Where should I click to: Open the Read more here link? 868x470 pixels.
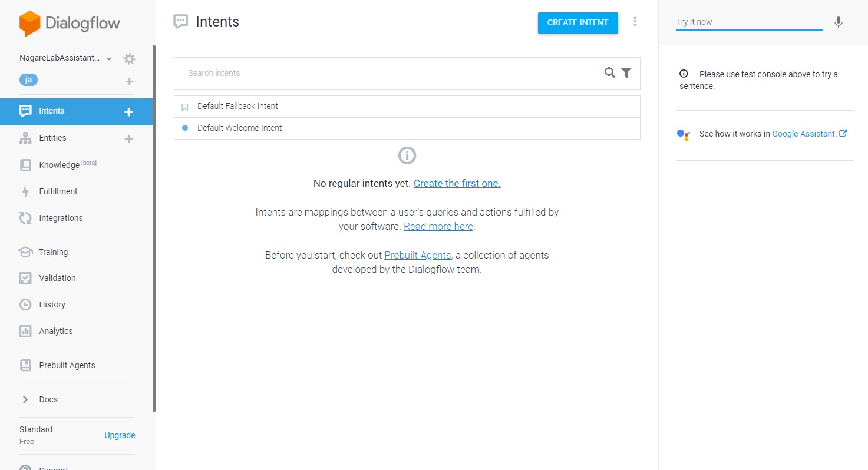438,226
